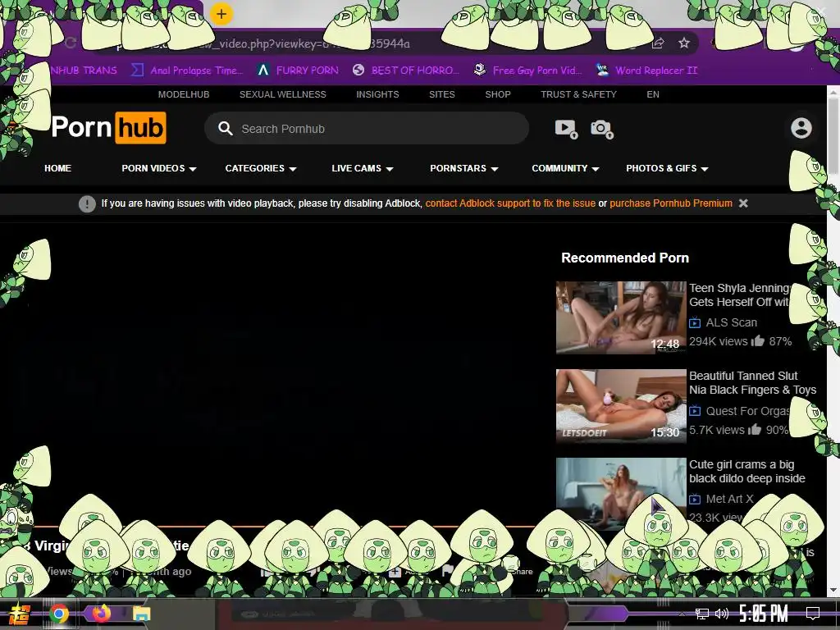The image size is (840, 630).
Task: Click the network icon in the system tray
Action: coord(702,614)
